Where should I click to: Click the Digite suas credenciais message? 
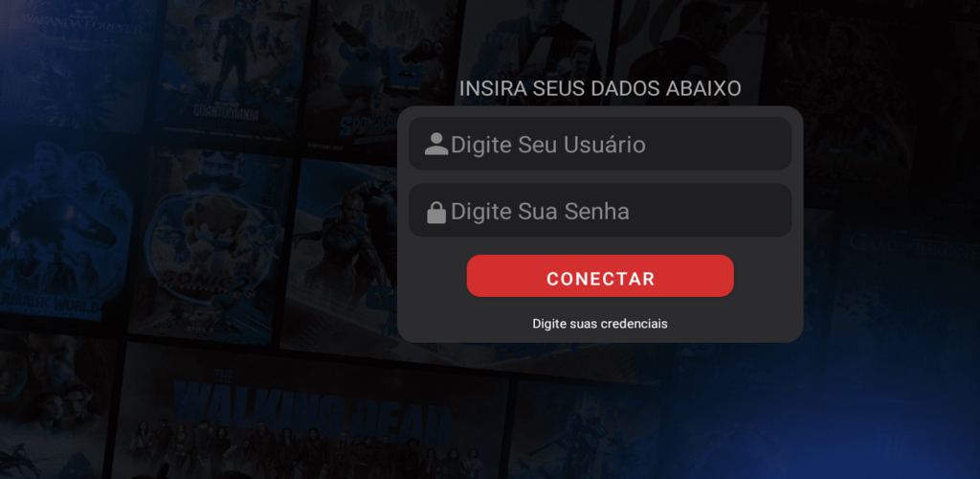point(600,324)
